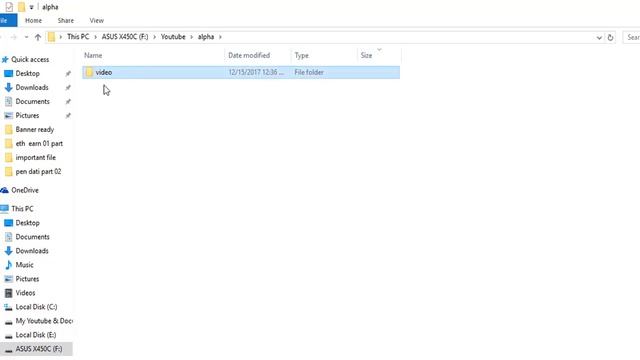Open the Share ribbon tab
Screen dimensions: 640x360
pos(66,20)
